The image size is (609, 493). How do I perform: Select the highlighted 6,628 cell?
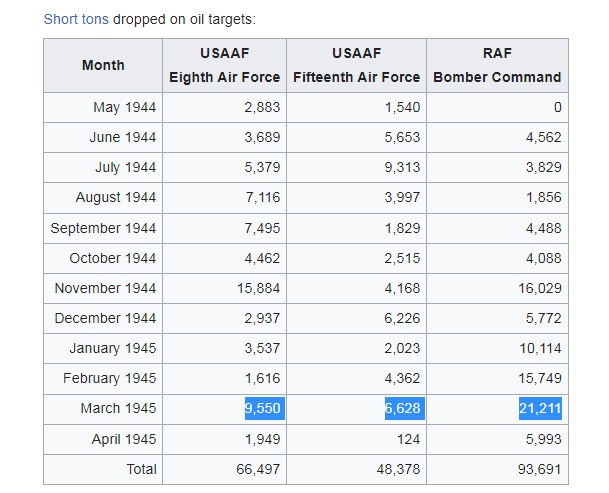pyautogui.click(x=402, y=408)
